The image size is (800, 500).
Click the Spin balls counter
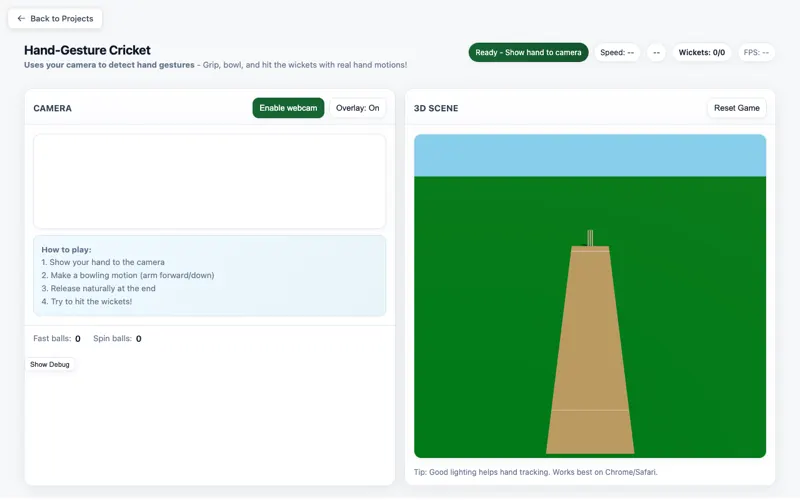pyautogui.click(x=117, y=338)
